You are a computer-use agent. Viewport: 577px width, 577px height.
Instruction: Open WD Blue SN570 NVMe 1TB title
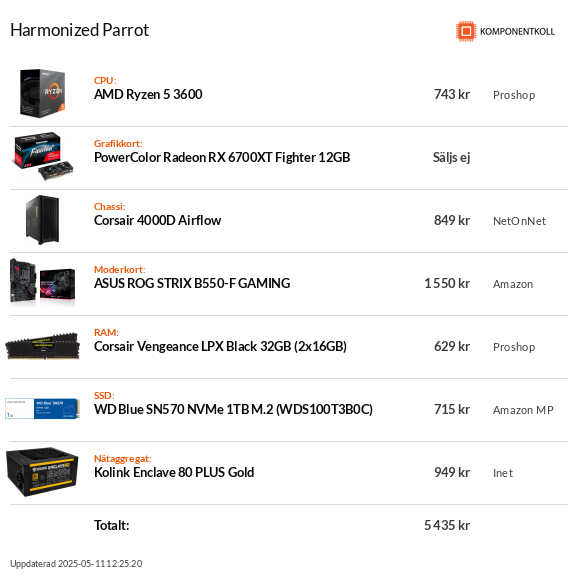233,410
